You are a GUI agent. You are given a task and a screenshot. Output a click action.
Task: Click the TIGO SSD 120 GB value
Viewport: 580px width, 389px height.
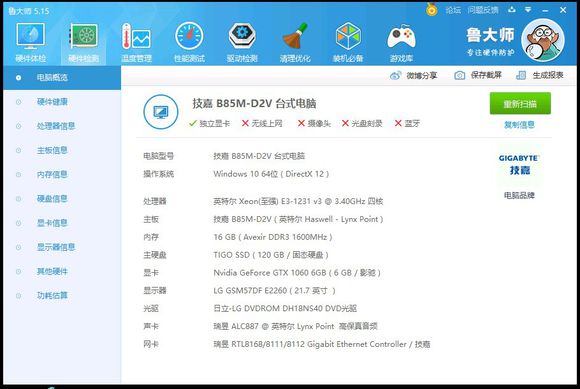(271, 255)
